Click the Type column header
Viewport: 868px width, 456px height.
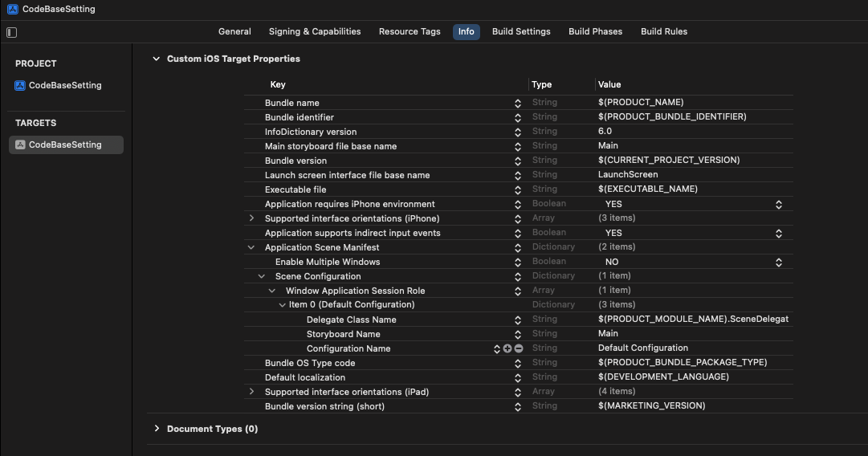[541, 84]
